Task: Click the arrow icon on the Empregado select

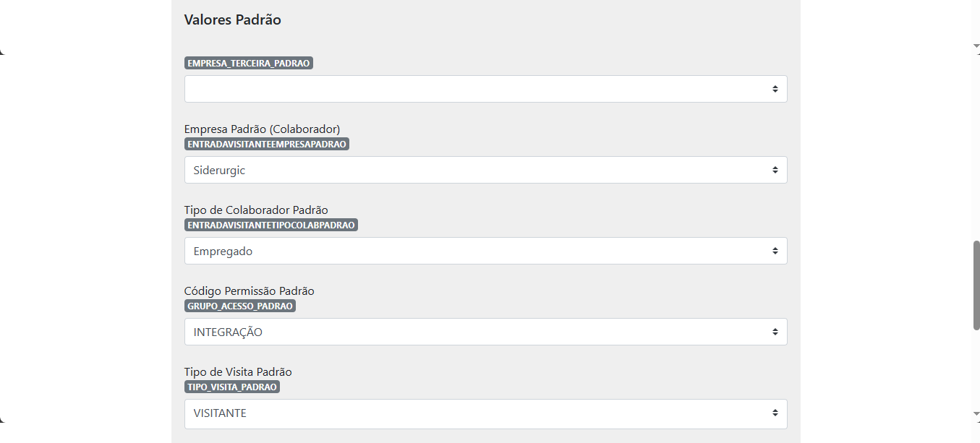Action: click(x=775, y=251)
